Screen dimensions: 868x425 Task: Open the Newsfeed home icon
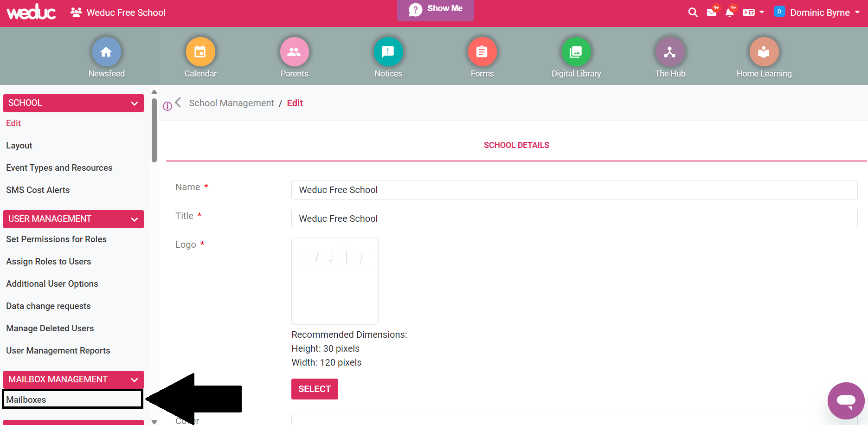pos(106,52)
